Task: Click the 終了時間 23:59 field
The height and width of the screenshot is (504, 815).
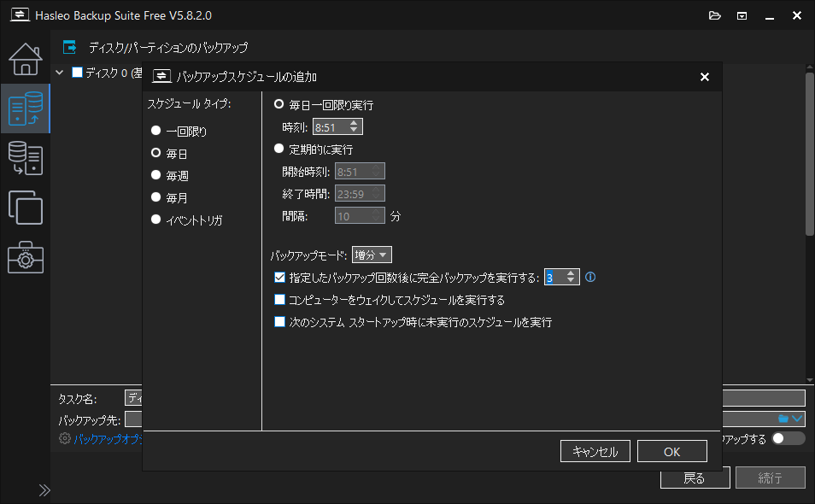Action: click(360, 194)
